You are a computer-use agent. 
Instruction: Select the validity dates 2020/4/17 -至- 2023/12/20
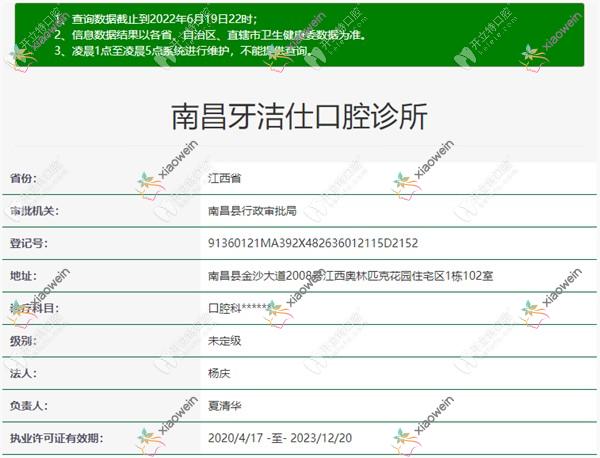click(x=280, y=438)
